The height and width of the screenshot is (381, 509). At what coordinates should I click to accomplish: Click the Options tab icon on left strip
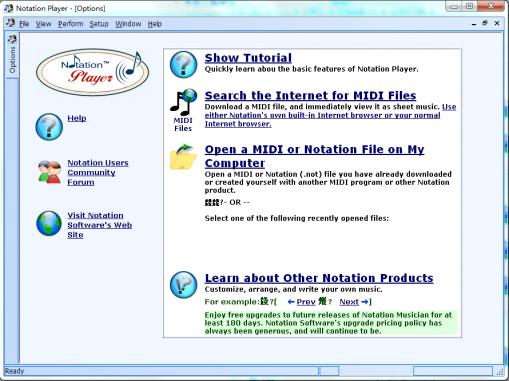coord(13,40)
